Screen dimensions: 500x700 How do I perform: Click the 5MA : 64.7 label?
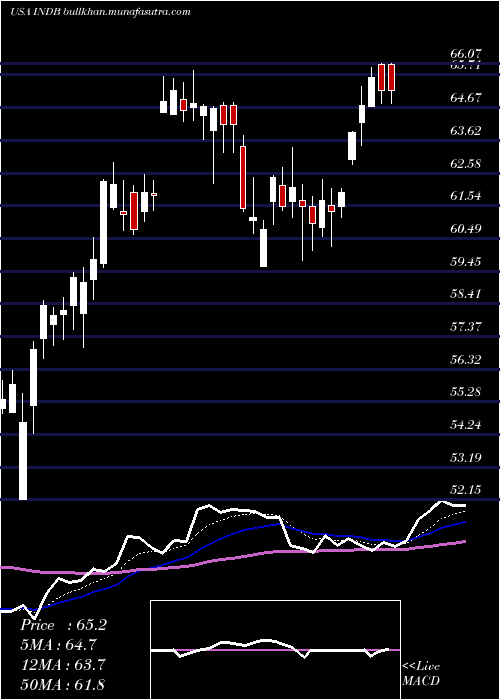pos(58,645)
